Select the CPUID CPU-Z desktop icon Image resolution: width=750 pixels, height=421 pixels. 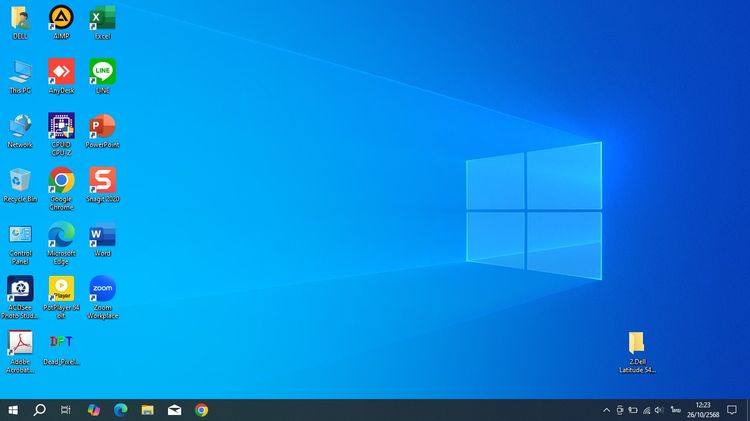click(x=61, y=126)
